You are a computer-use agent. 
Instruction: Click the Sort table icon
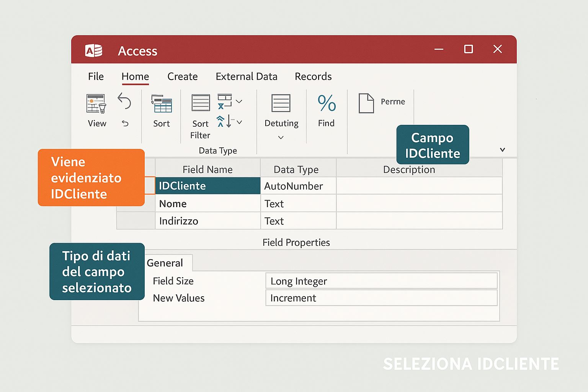[162, 104]
